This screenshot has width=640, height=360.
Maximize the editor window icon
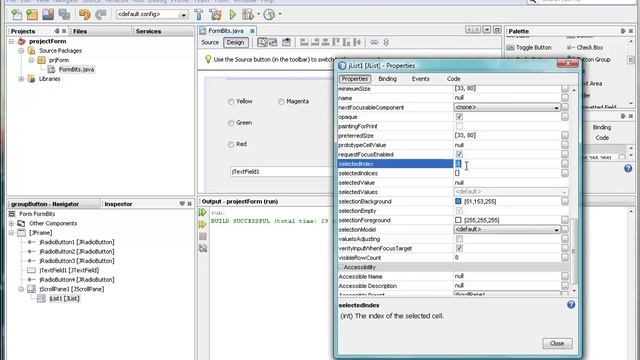497,30
